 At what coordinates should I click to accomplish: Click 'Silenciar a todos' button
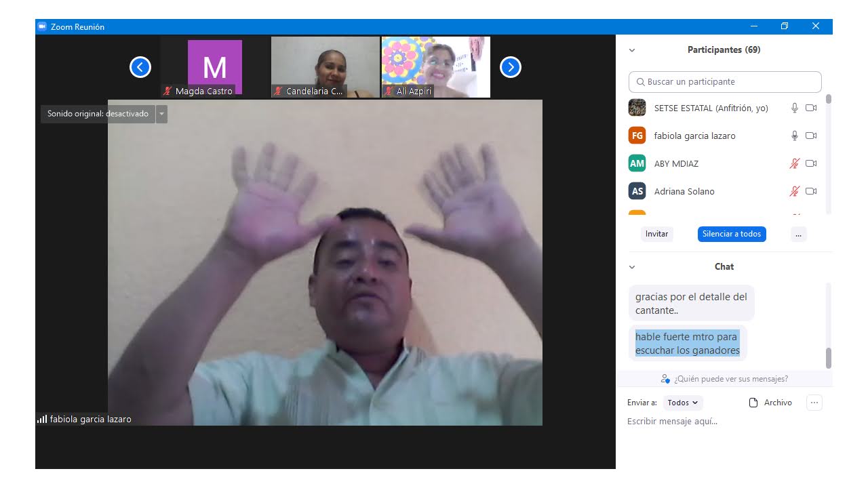click(x=732, y=234)
